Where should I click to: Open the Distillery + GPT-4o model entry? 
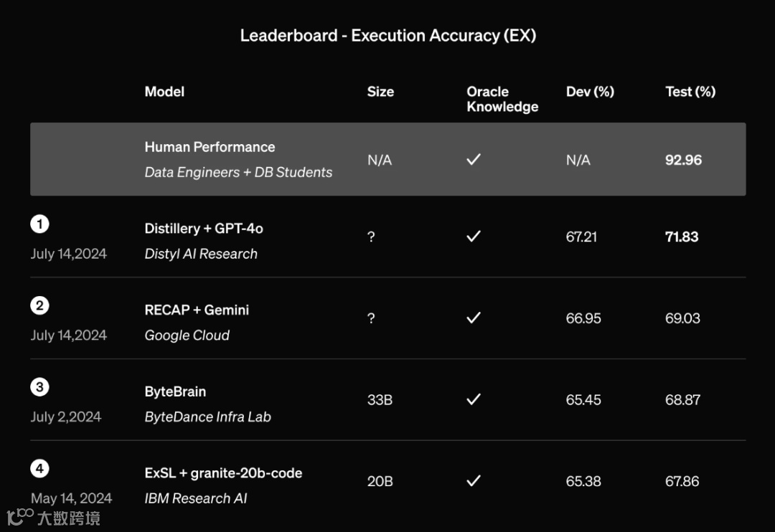[204, 229]
